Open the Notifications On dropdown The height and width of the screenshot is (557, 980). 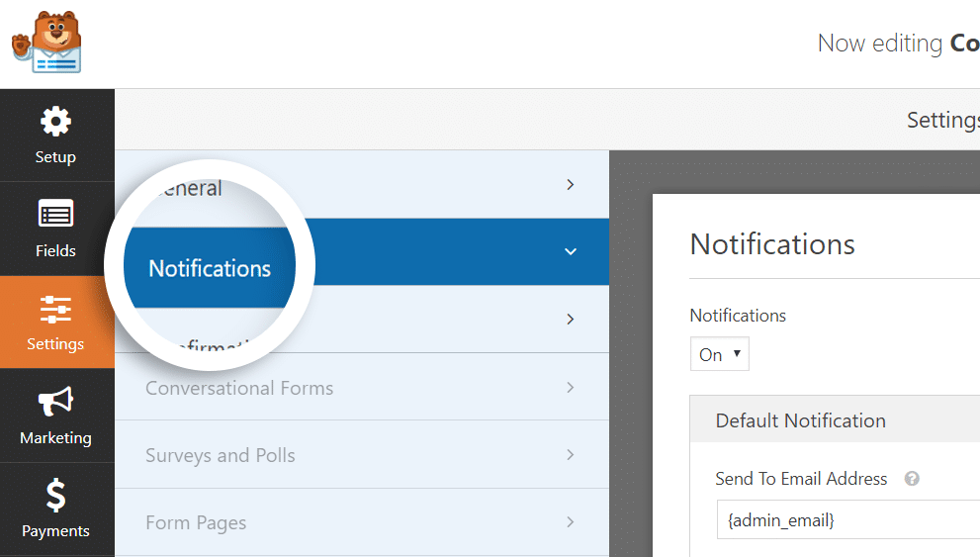tap(719, 354)
